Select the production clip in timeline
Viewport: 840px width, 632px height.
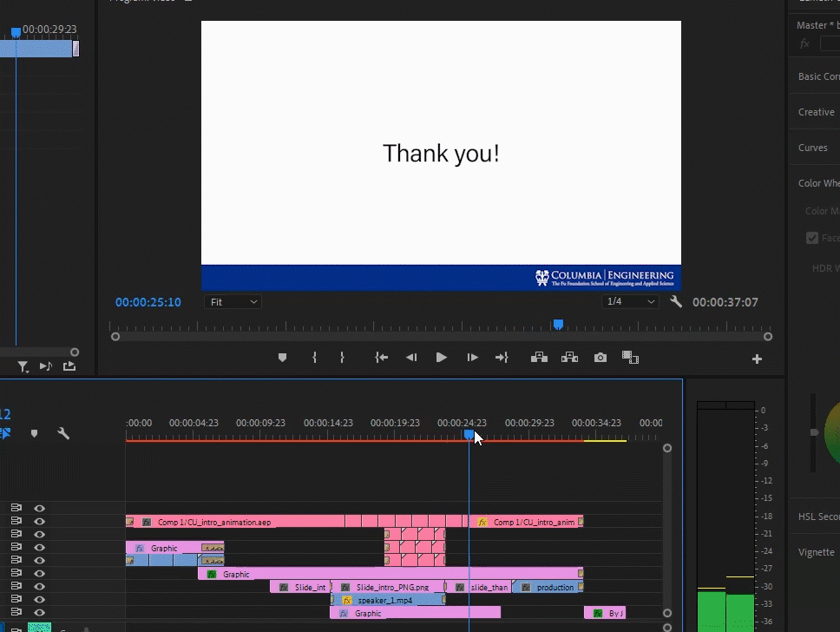[548, 588]
